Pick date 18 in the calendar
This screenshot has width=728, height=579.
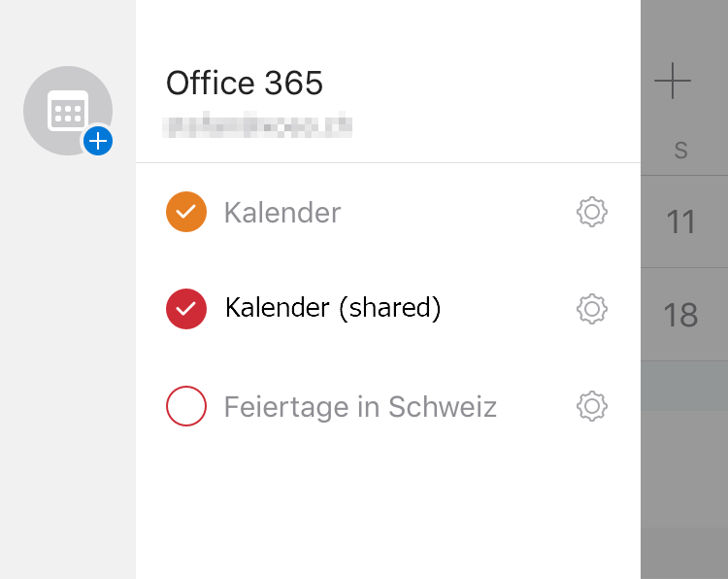681,315
